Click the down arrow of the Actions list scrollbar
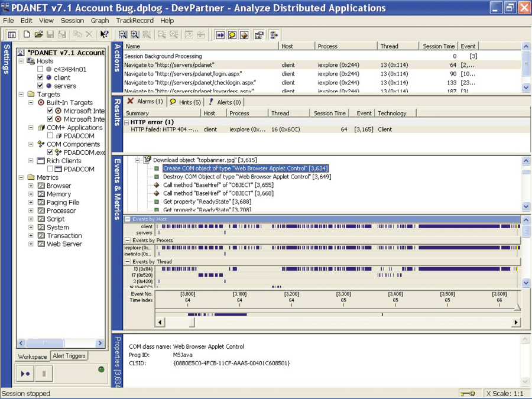 (x=525, y=87)
